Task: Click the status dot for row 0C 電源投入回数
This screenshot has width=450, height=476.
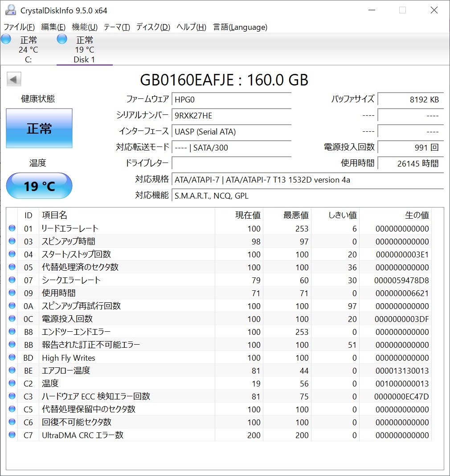Action: coord(12,319)
